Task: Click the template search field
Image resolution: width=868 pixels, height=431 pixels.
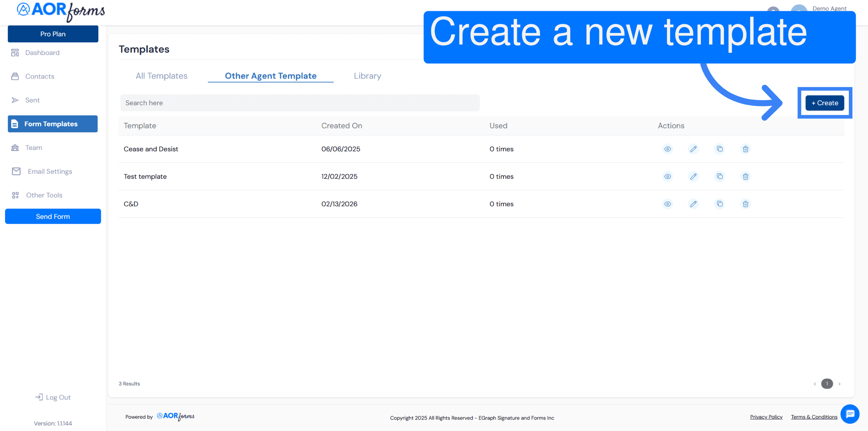Action: coord(299,103)
